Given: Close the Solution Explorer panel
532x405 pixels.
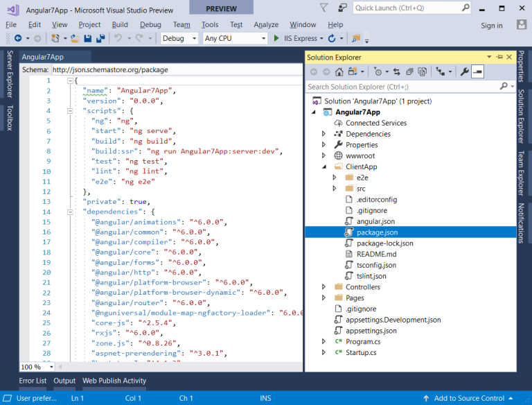Looking at the screenshot, I should [x=509, y=57].
